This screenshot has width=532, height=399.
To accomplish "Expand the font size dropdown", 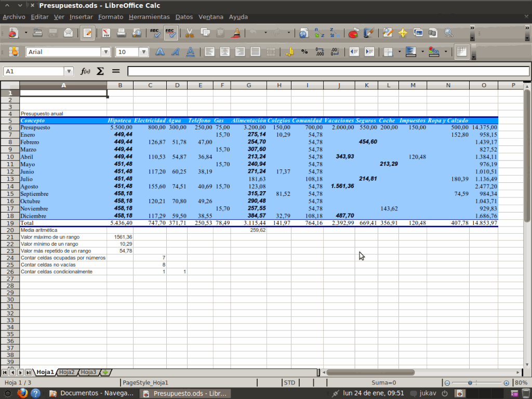I will point(144,52).
